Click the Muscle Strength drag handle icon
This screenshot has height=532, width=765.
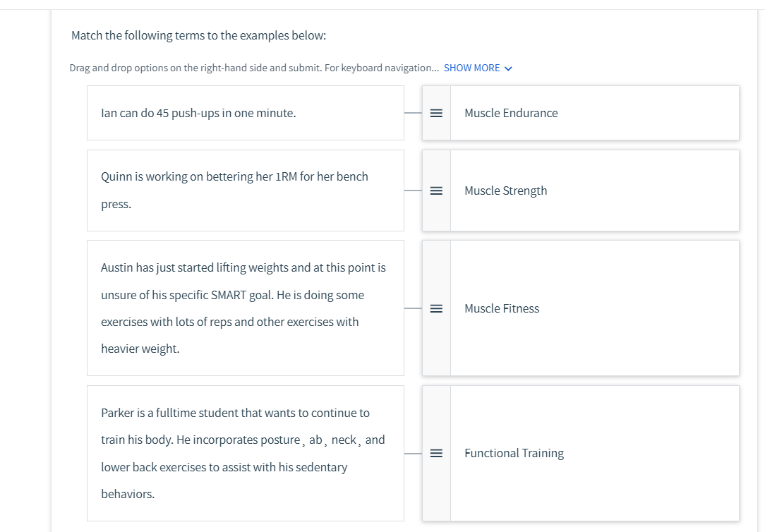(436, 191)
